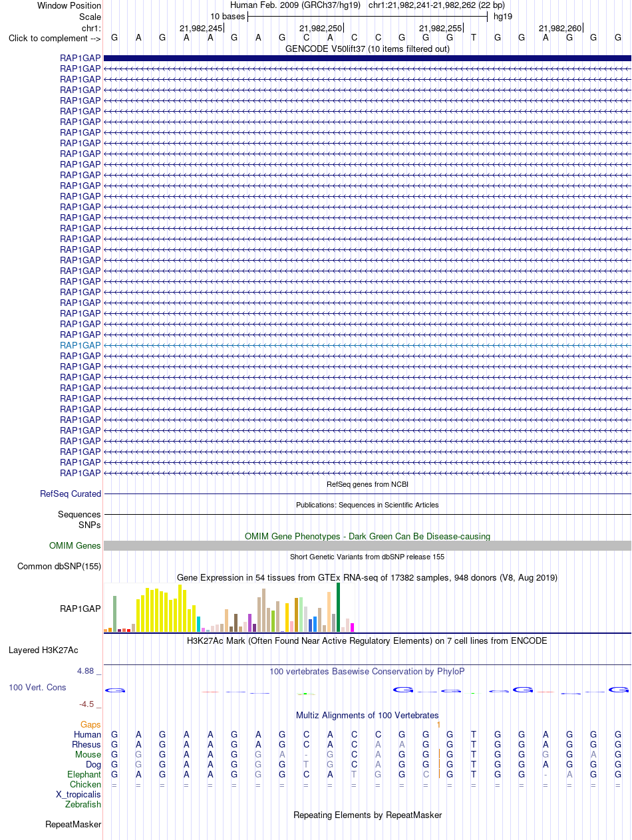Click the OMIM Genes side label

pos(75,545)
